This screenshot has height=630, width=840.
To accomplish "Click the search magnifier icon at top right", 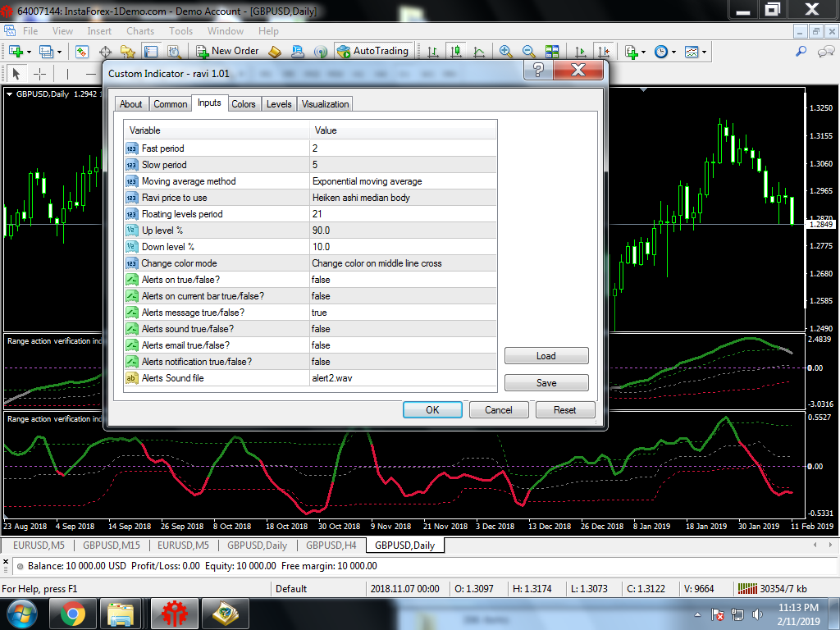I will pyautogui.click(x=801, y=52).
